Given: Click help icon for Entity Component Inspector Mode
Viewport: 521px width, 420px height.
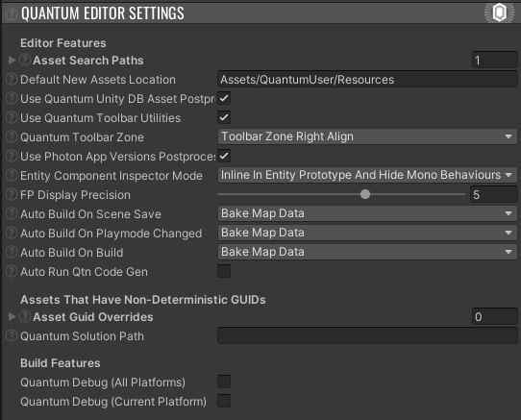Looking at the screenshot, I should coord(12,176).
